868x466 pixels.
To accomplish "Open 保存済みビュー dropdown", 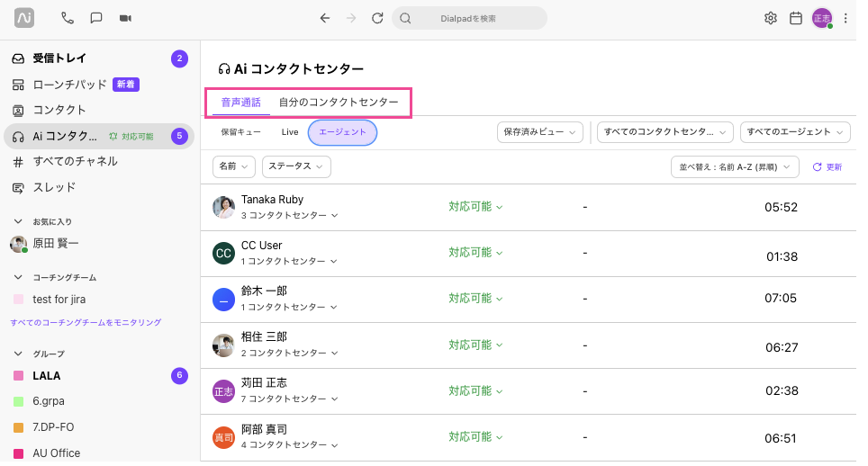I will click(539, 132).
